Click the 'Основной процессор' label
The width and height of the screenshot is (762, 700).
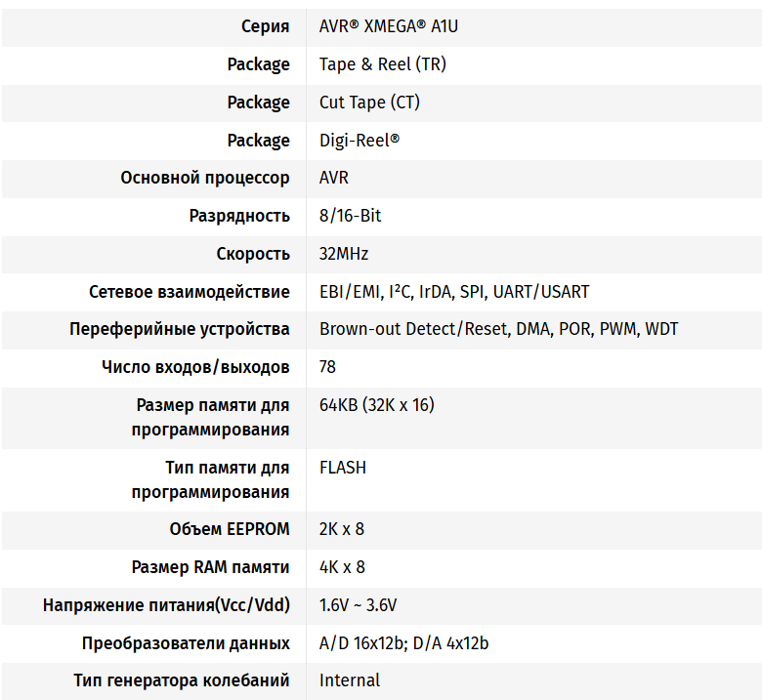point(205,178)
